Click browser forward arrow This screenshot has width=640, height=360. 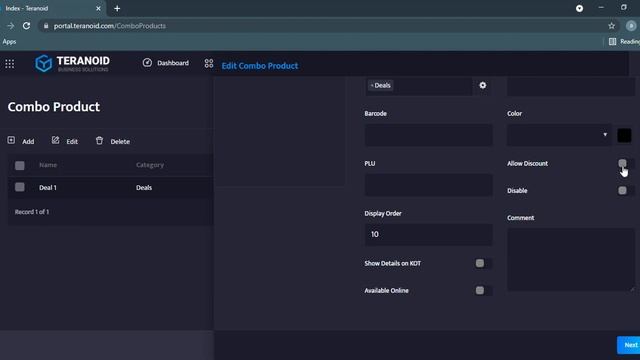tap(11, 26)
